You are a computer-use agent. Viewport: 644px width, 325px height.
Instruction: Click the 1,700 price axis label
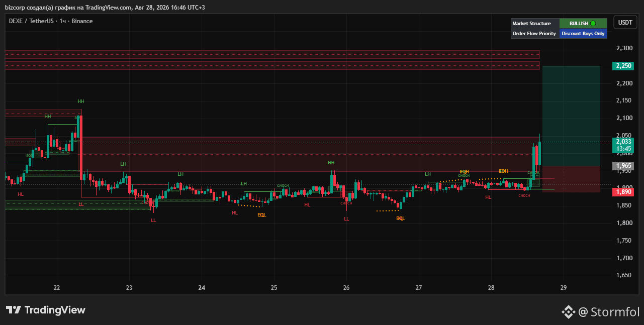click(x=624, y=258)
